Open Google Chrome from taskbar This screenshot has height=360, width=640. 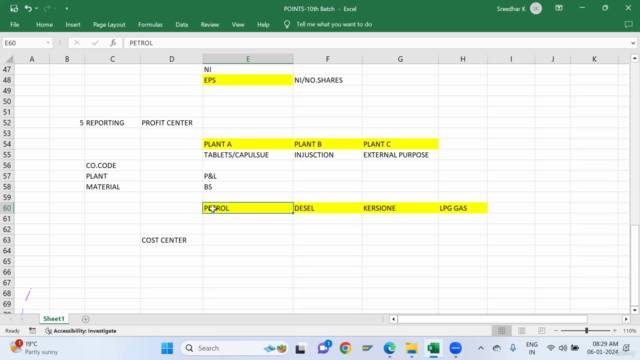[345, 348]
